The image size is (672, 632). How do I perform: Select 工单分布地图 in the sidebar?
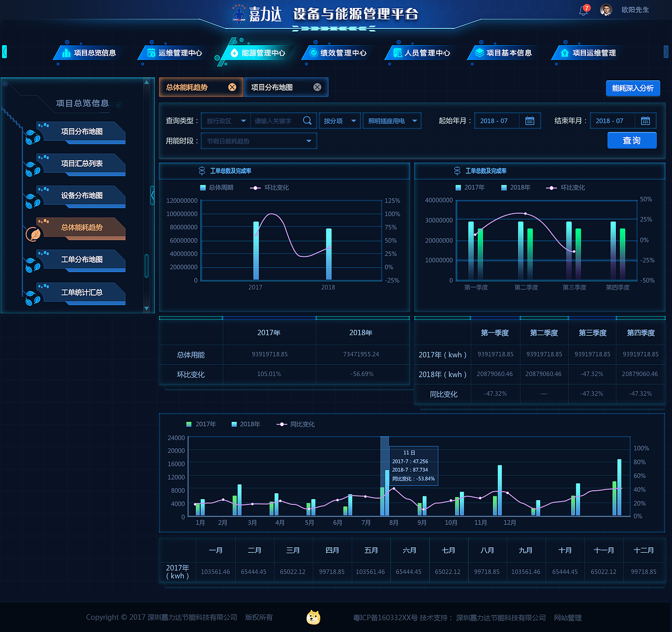(81, 260)
